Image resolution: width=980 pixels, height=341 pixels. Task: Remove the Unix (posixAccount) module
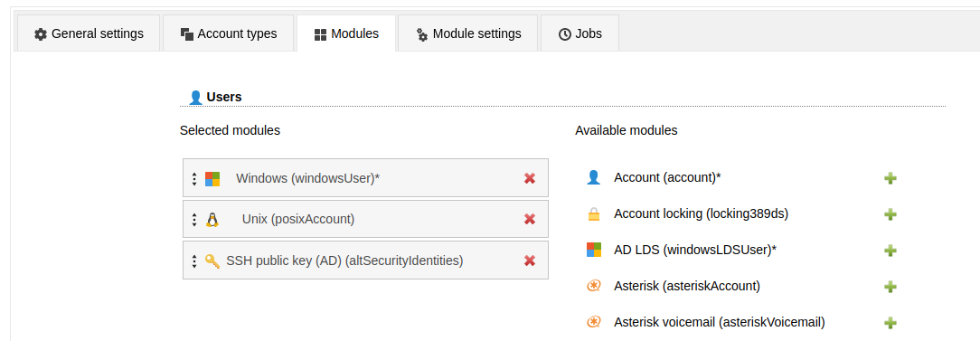click(530, 219)
